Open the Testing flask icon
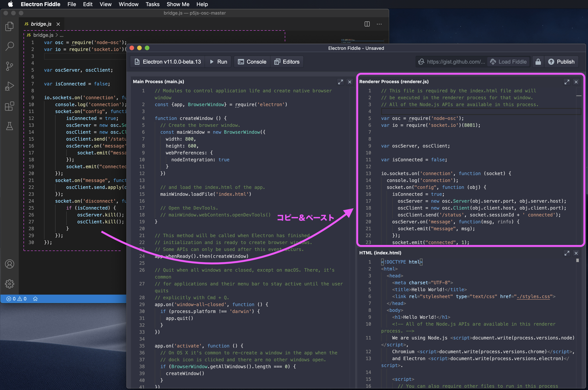 pyautogui.click(x=9, y=126)
